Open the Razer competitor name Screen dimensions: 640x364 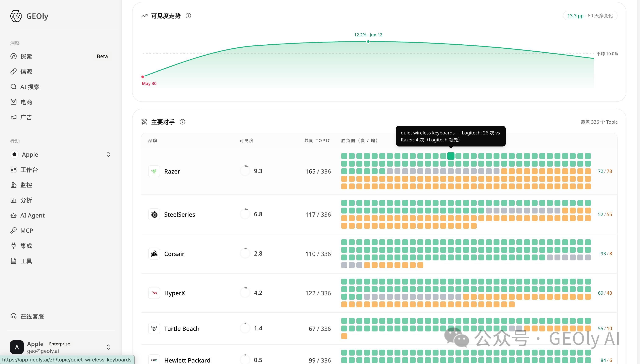pyautogui.click(x=172, y=171)
